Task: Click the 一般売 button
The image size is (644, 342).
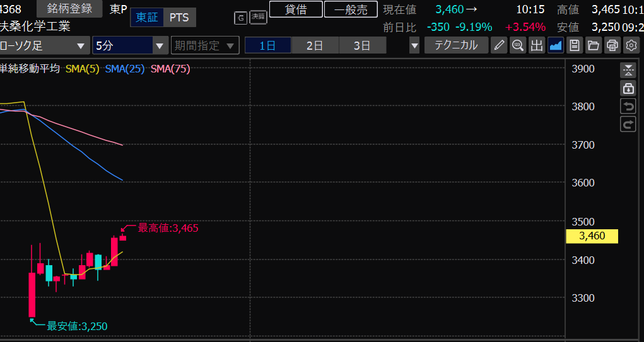Action: [x=351, y=9]
